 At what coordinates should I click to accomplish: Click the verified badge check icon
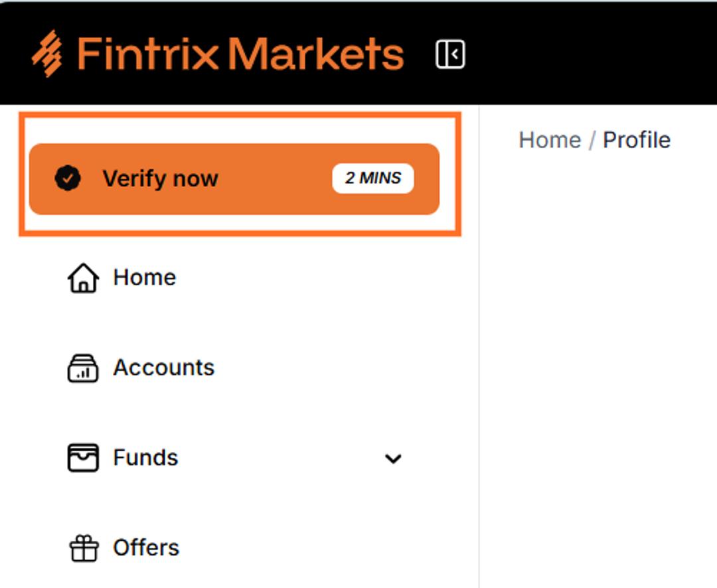click(x=68, y=179)
